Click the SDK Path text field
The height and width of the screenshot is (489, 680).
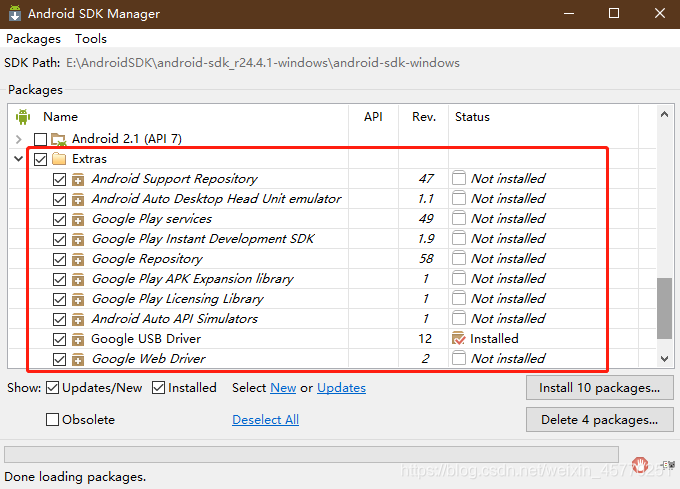click(x=262, y=63)
